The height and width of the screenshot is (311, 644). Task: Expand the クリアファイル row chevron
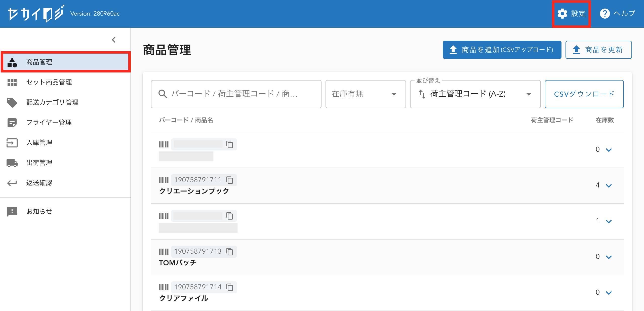coord(609,293)
